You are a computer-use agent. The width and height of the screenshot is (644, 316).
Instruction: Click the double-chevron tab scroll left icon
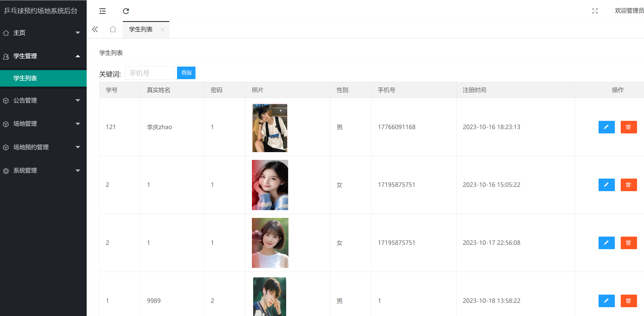point(95,29)
